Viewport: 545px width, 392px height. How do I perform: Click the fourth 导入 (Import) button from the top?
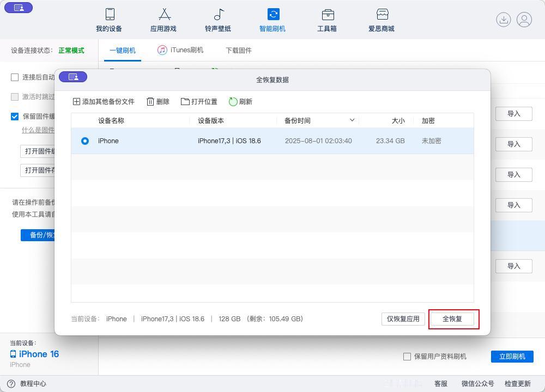514,205
